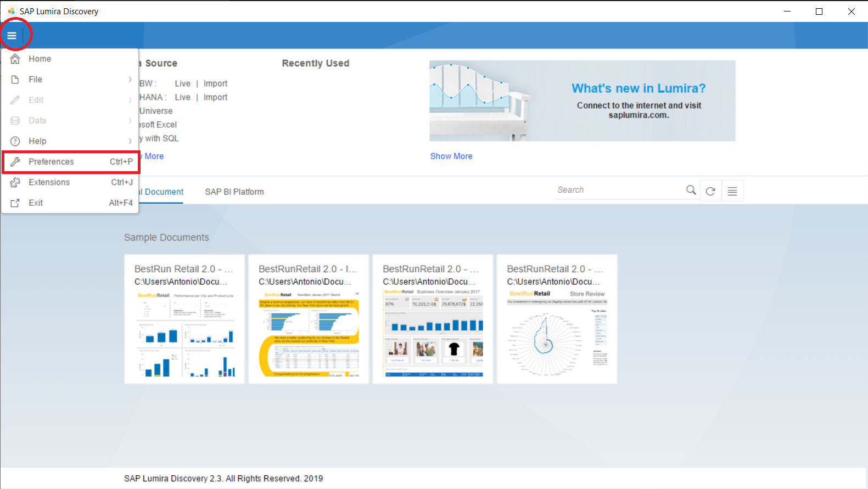Select Preferences Ctrl+P menu item
The height and width of the screenshot is (489, 868).
coord(71,162)
